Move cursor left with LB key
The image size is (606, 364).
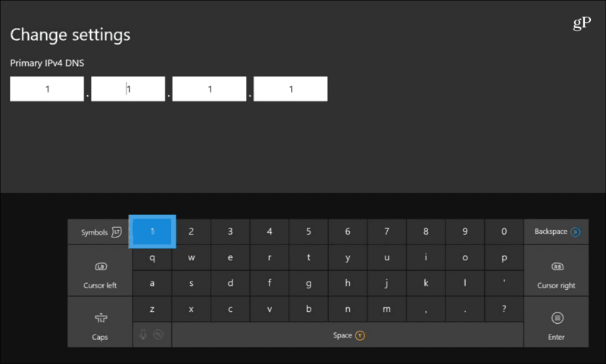coord(100,275)
